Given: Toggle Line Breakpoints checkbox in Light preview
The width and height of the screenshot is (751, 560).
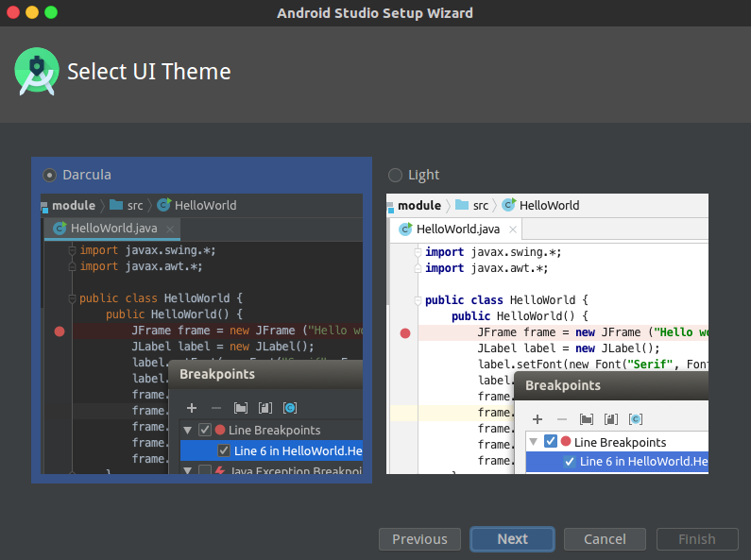Looking at the screenshot, I should 551,441.
